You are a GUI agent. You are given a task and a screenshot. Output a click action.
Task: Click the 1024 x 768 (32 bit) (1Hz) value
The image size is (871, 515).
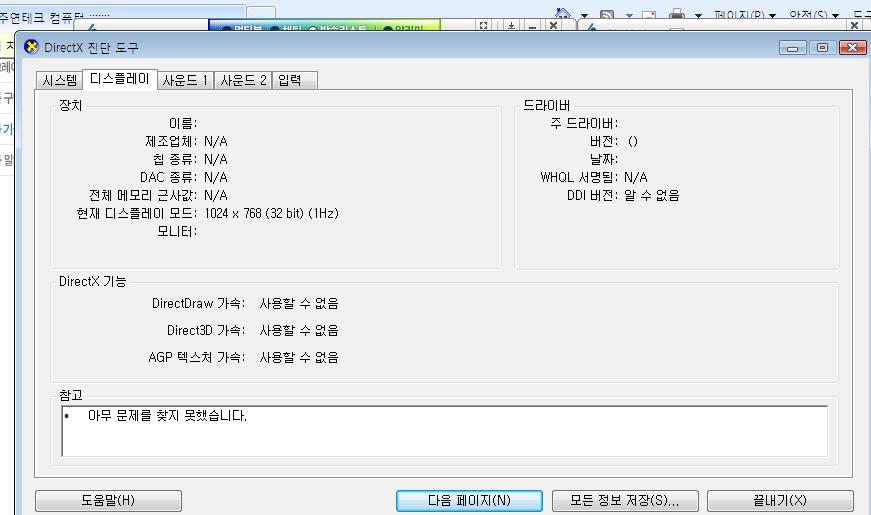point(272,213)
